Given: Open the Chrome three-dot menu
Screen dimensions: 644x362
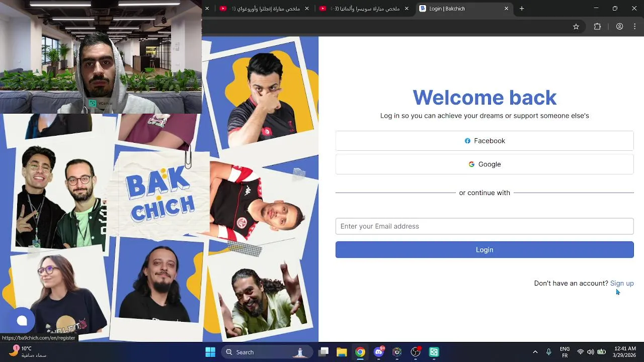Looking at the screenshot, I should [635, 27].
